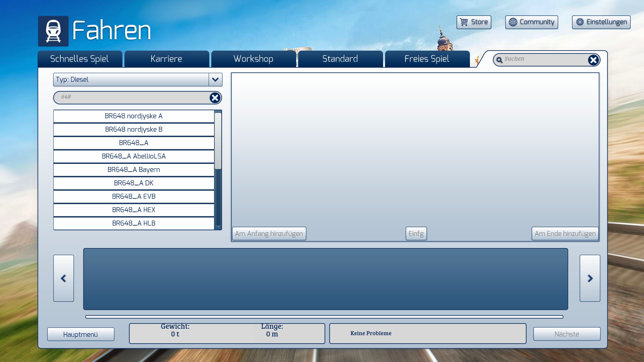Expand the Typ: Diesel dropdown

click(215, 80)
